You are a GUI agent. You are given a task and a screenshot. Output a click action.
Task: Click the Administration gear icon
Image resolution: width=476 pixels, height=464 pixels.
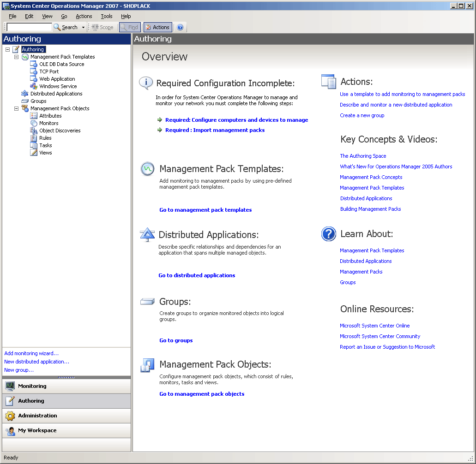[x=10, y=416]
